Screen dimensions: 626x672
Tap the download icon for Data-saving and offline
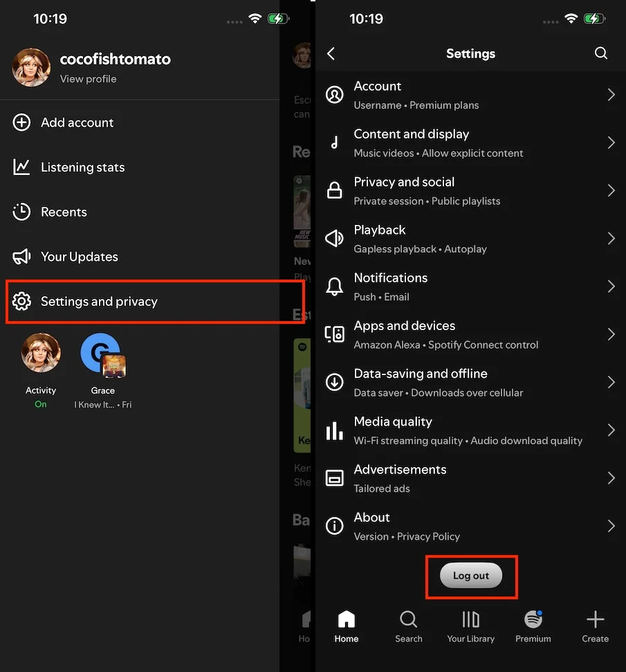[x=334, y=382]
